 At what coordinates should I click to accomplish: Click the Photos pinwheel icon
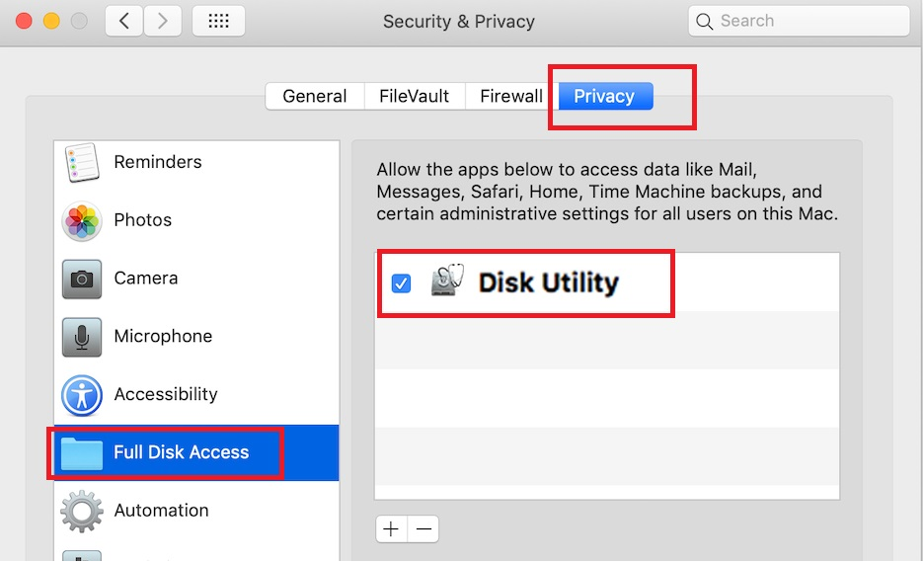(81, 220)
